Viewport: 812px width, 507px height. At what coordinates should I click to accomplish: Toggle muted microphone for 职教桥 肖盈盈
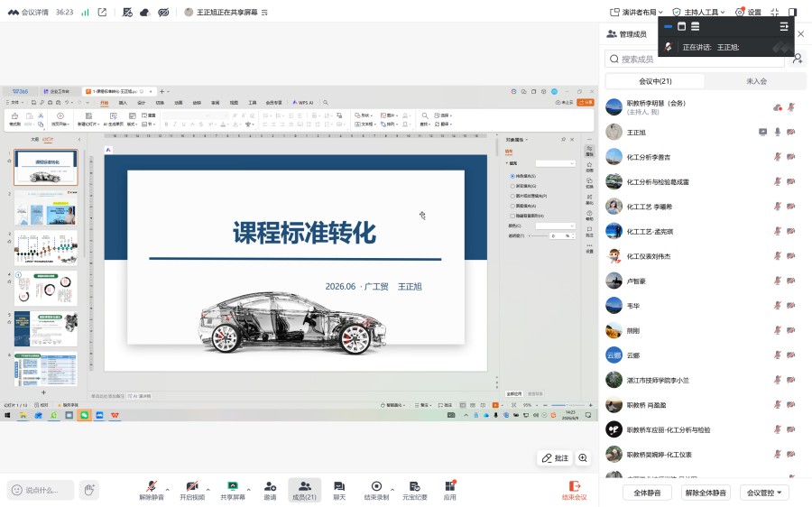click(778, 404)
